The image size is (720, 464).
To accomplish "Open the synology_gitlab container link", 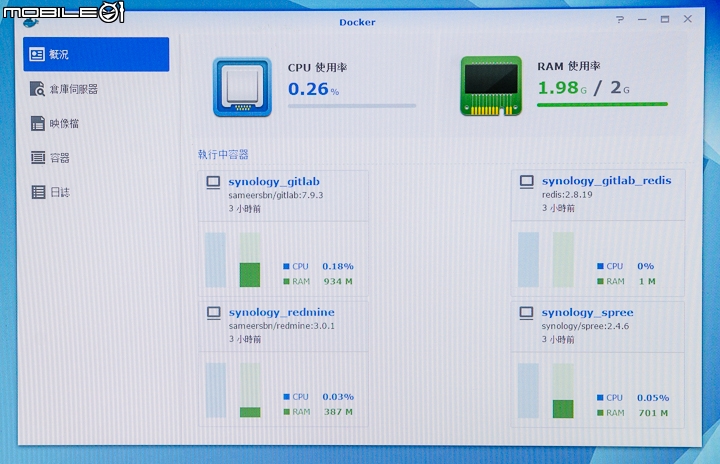I will click(x=274, y=182).
